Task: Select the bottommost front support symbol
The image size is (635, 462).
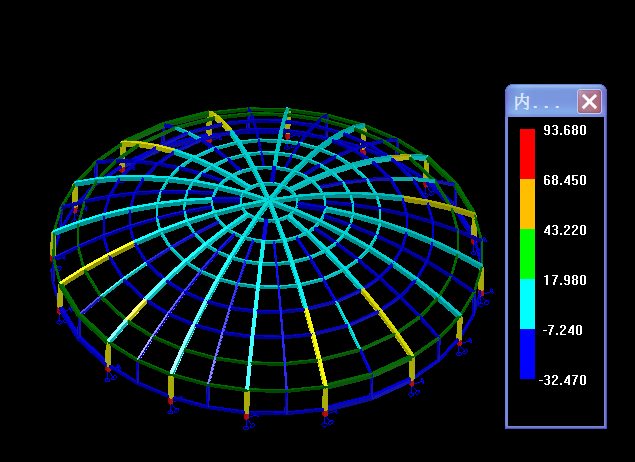Action: coord(247,418)
